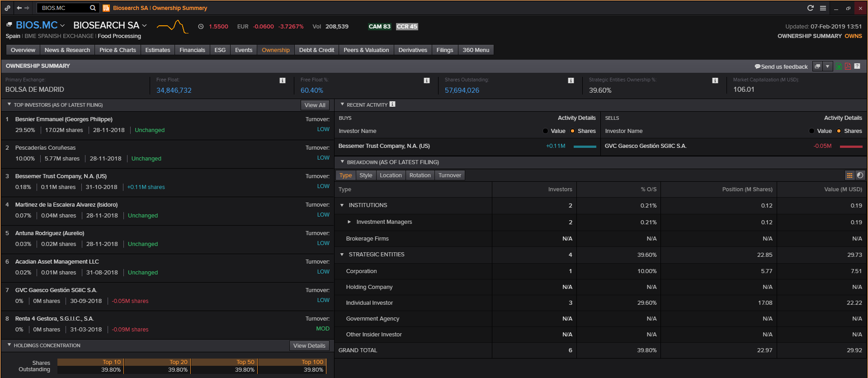Click View All top investors button
Viewport: 868px width, 378px height.
(315, 105)
